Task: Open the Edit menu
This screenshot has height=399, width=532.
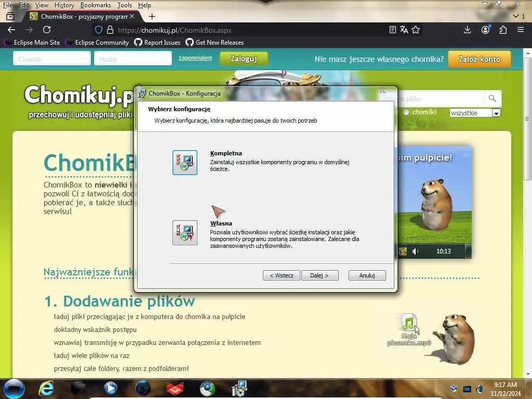Action: (23, 5)
